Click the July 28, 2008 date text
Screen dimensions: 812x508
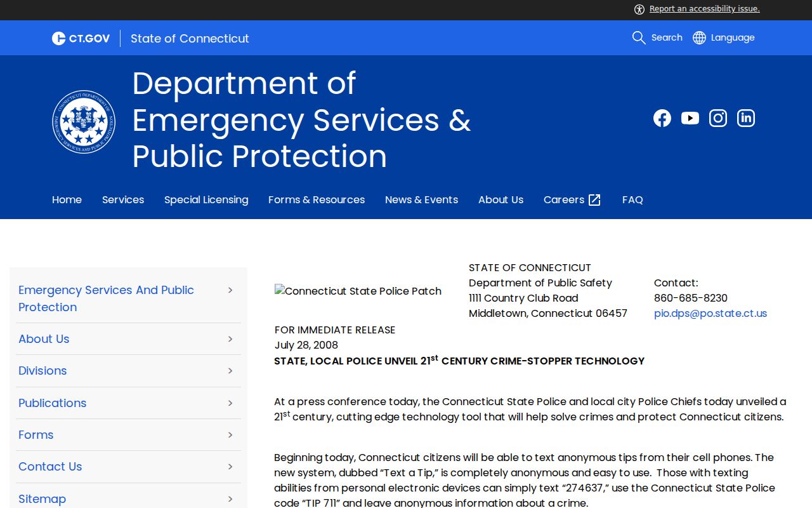tap(306, 345)
